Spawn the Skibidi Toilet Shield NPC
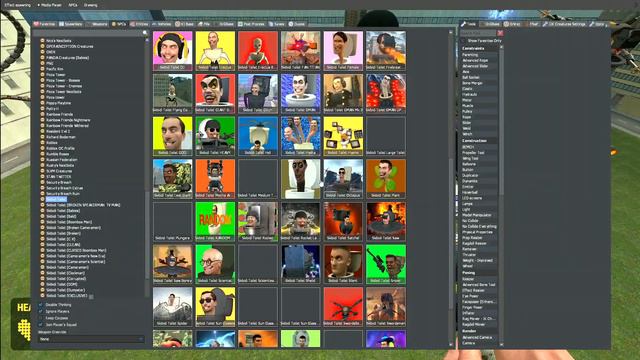640x360 pixels. pyautogui.click(x=300, y=264)
